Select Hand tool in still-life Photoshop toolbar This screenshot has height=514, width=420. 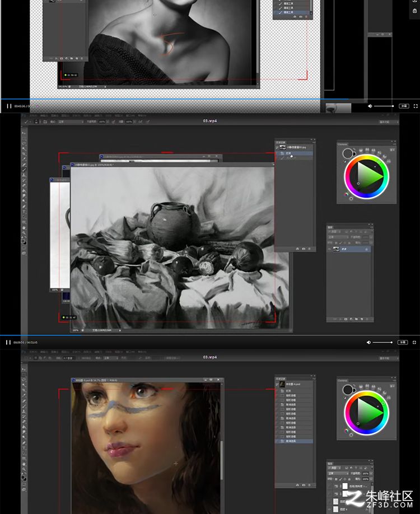point(24,228)
